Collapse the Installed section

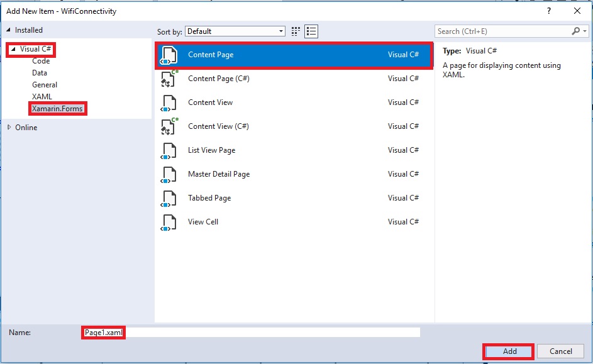tap(8, 30)
